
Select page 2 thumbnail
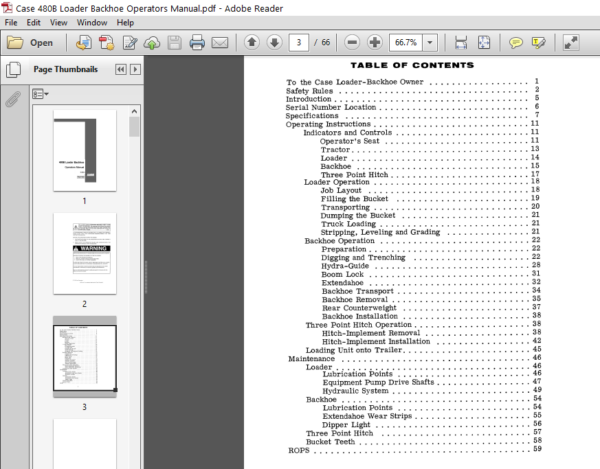pyautogui.click(x=85, y=254)
